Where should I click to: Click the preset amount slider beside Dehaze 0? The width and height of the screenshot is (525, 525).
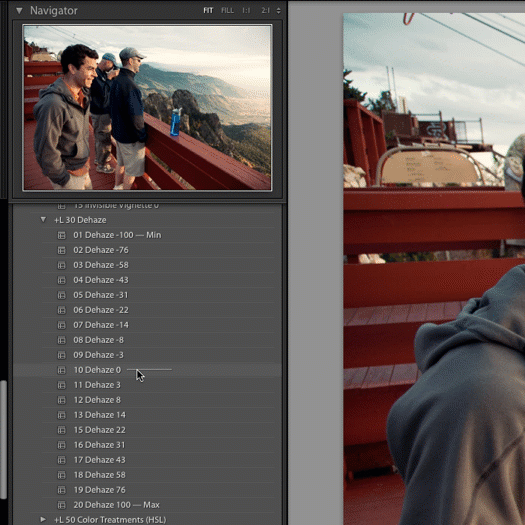point(149,370)
